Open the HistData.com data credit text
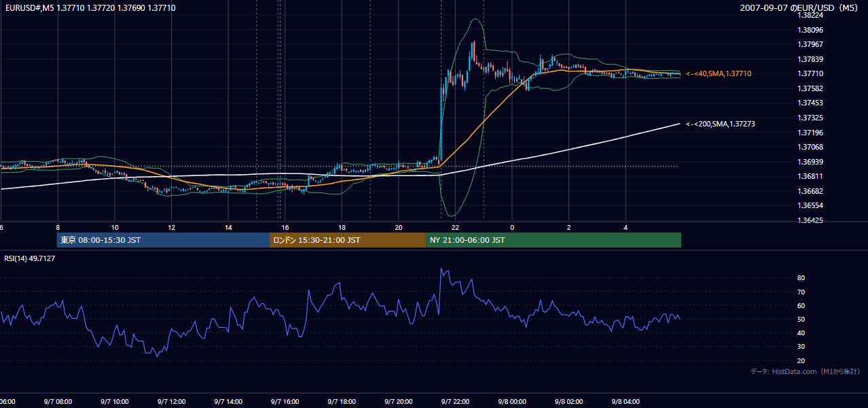The image size is (868, 408). click(806, 371)
